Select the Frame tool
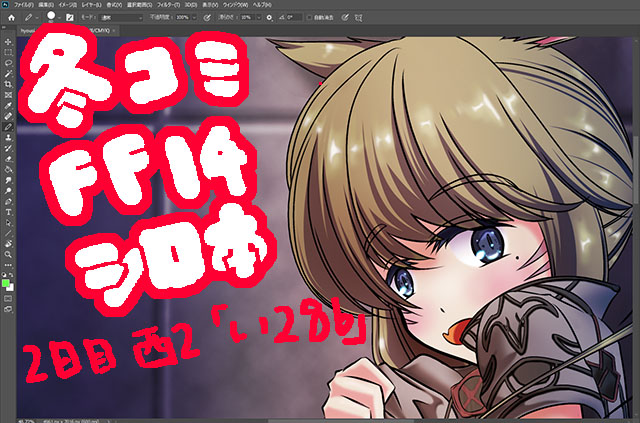 tap(8, 95)
